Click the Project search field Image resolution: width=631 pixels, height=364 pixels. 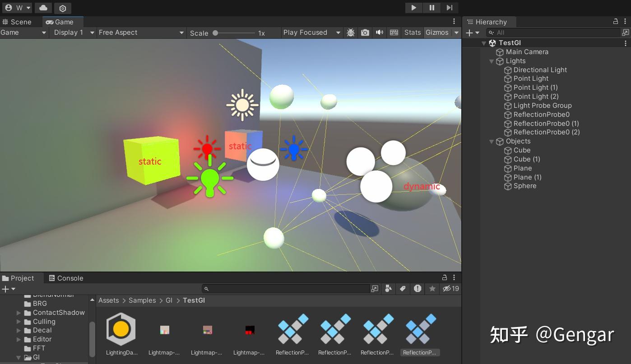click(x=286, y=289)
